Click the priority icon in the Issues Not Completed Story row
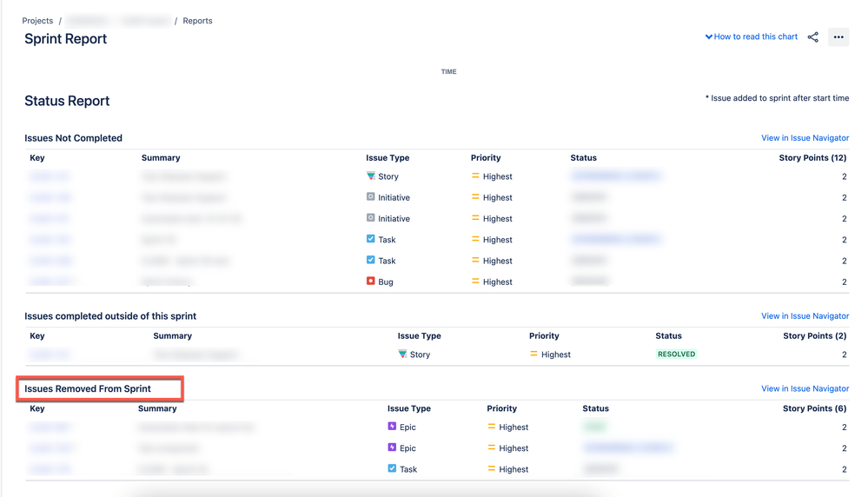The width and height of the screenshot is (868, 497). tap(475, 176)
